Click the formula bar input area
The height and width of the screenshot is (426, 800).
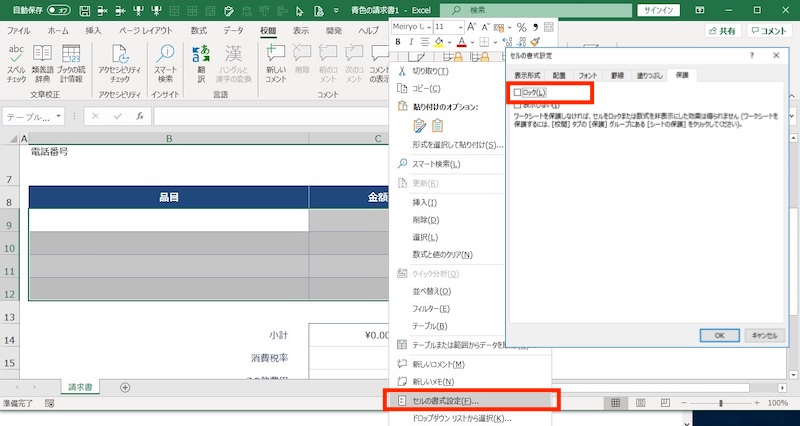tap(270, 116)
